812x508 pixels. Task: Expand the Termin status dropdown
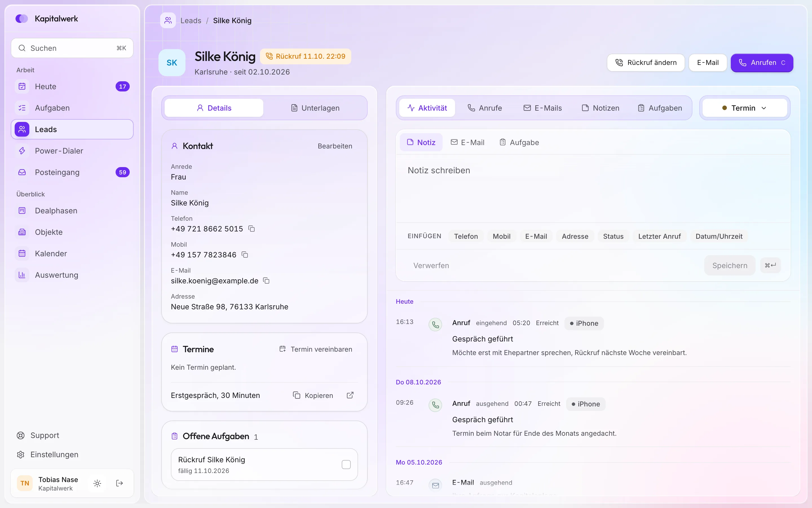click(x=745, y=108)
